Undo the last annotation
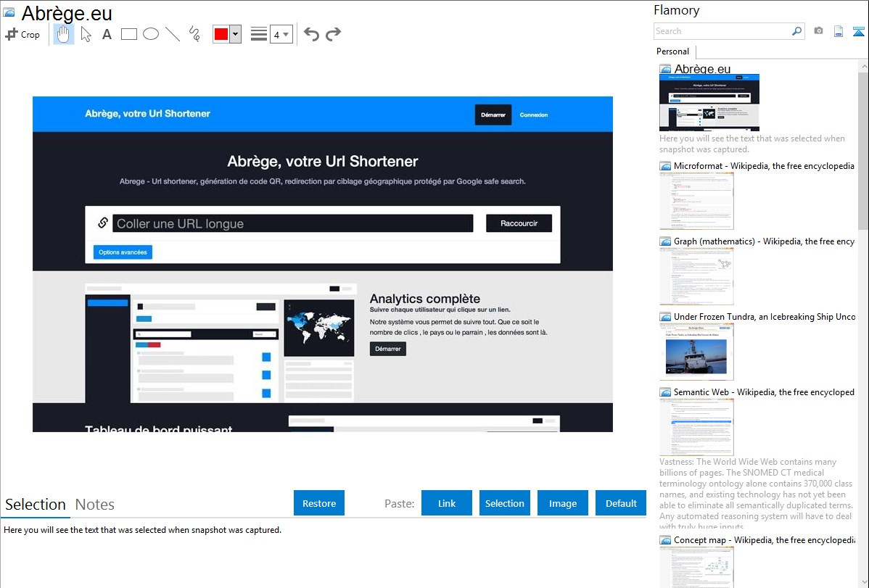 (311, 34)
